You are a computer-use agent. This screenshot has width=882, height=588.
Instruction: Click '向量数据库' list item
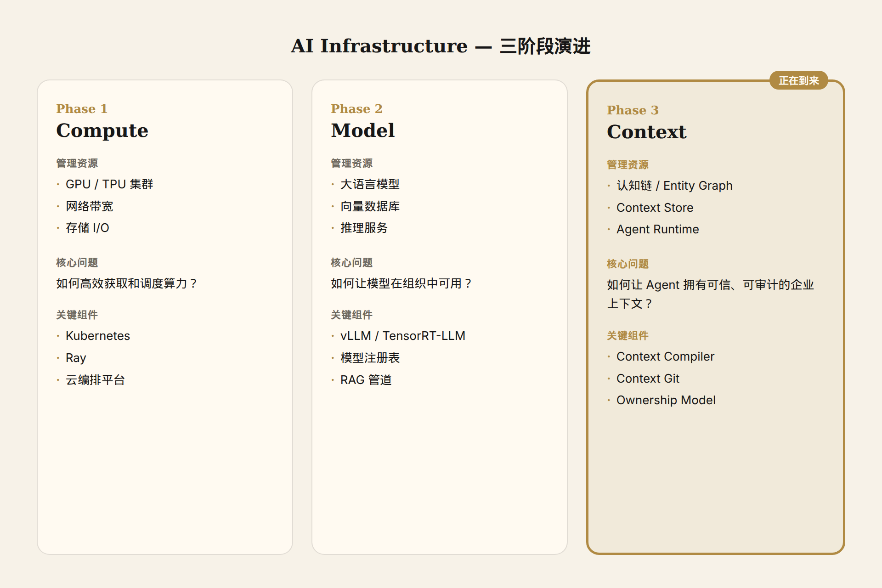click(370, 206)
